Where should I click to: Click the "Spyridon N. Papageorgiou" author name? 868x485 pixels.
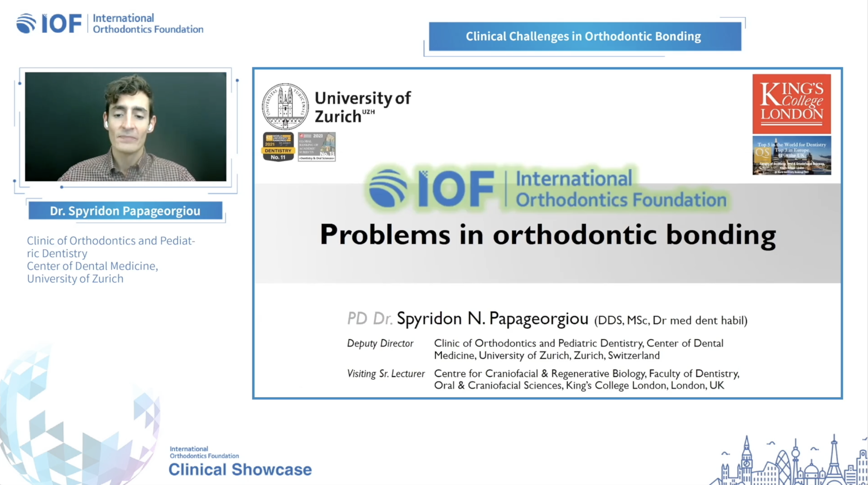(493, 318)
